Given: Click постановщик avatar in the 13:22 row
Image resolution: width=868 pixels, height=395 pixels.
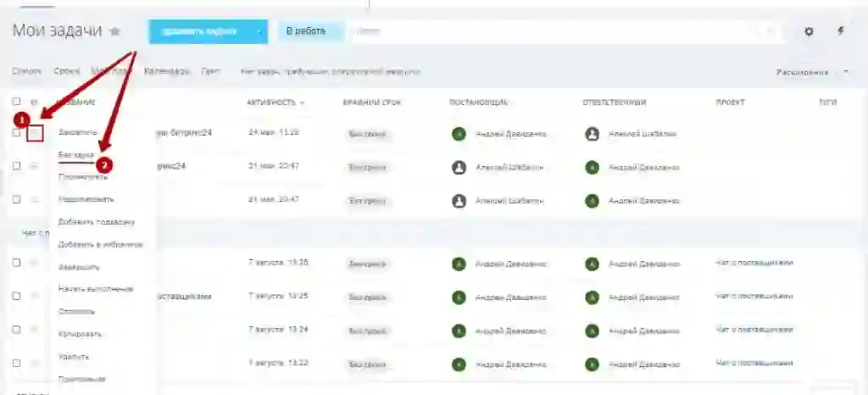Looking at the screenshot, I should (459, 364).
